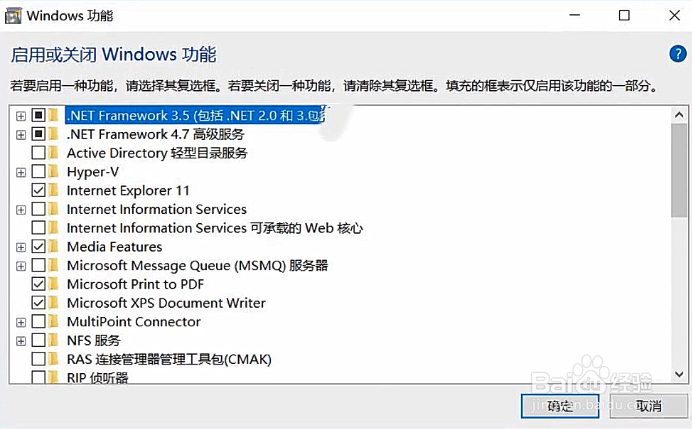This screenshot has height=429, width=692.
Task: Click the blue help question mark icon
Action: (x=677, y=54)
